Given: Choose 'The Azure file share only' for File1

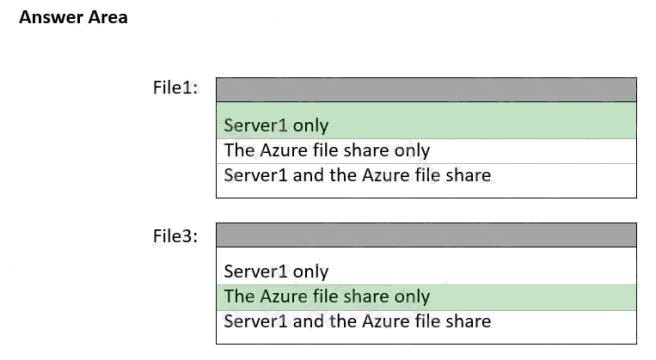Looking at the screenshot, I should click(426, 151).
